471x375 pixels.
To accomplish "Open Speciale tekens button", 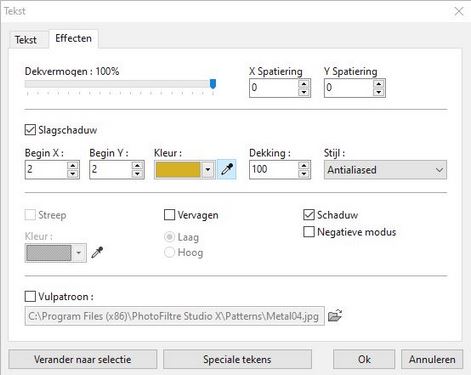I will 237,359.
